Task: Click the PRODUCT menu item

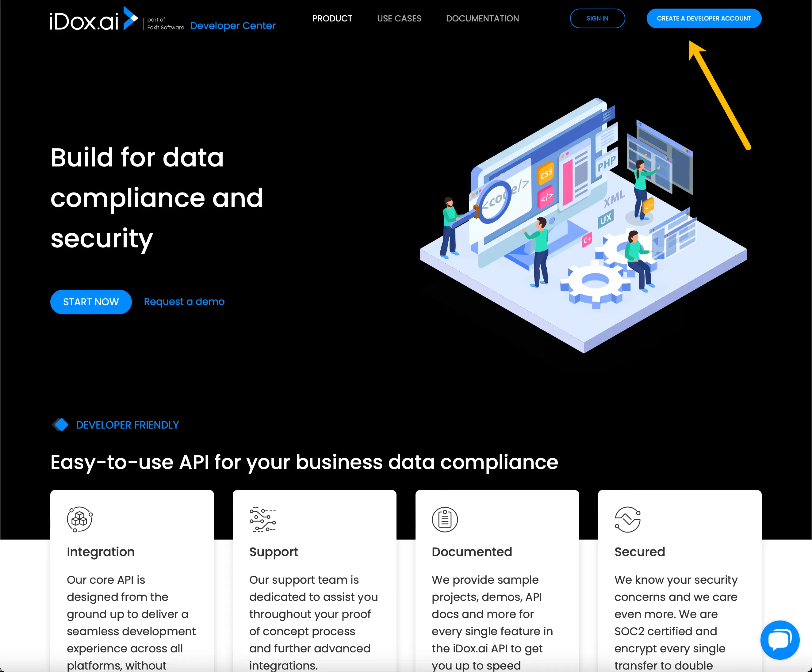Action: (x=332, y=18)
